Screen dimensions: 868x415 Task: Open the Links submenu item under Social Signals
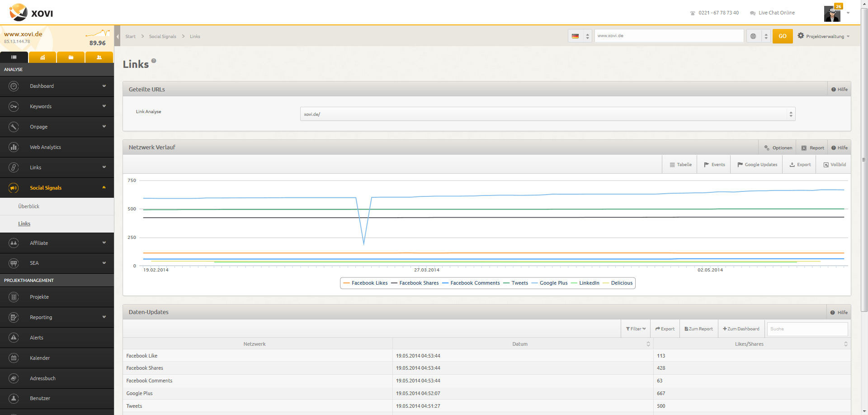click(x=24, y=224)
